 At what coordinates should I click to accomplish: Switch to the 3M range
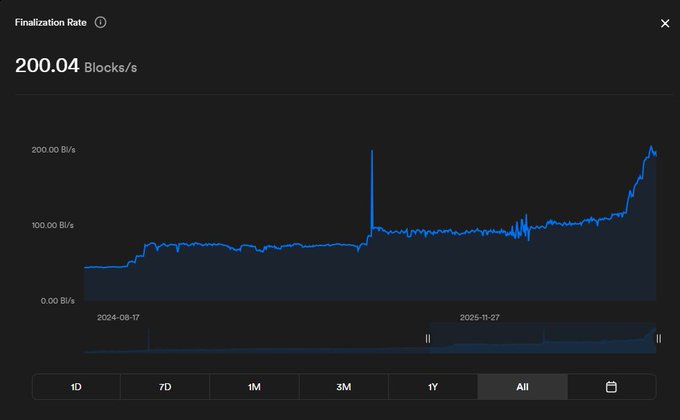(343, 387)
